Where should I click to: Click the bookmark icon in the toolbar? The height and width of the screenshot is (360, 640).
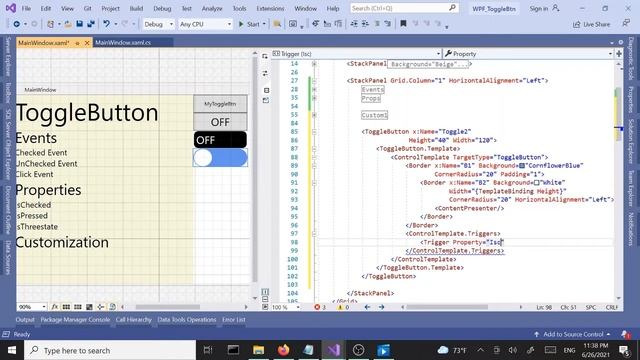[403, 24]
